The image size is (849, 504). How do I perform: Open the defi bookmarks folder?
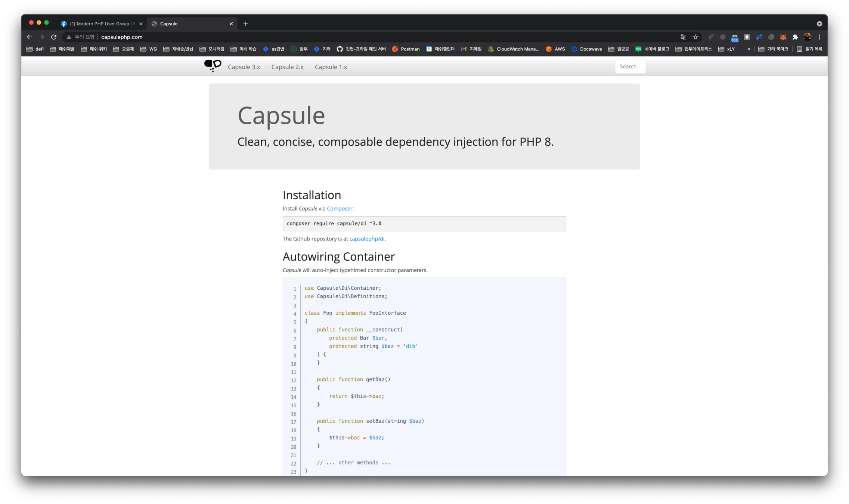[x=35, y=49]
